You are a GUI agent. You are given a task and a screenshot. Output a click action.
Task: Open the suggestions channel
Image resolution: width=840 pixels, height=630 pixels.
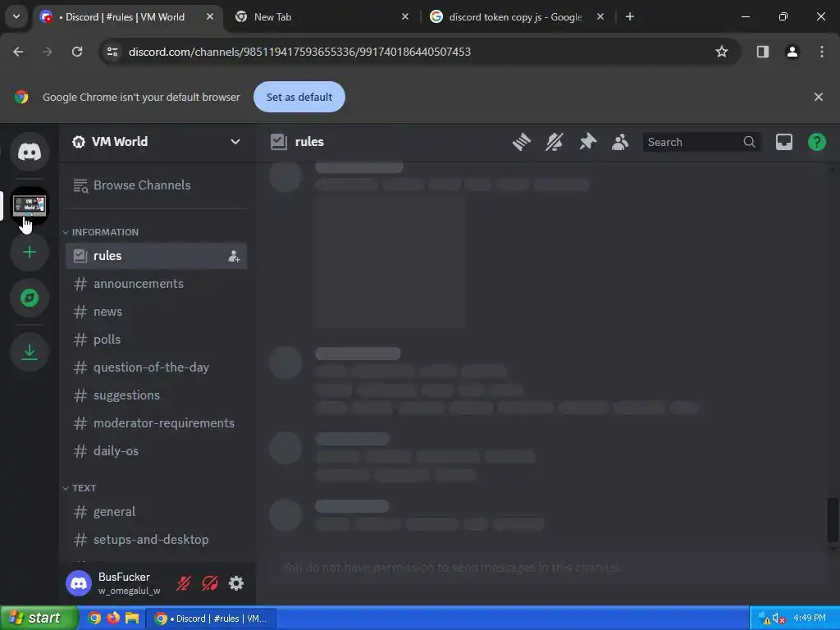(x=155, y=395)
